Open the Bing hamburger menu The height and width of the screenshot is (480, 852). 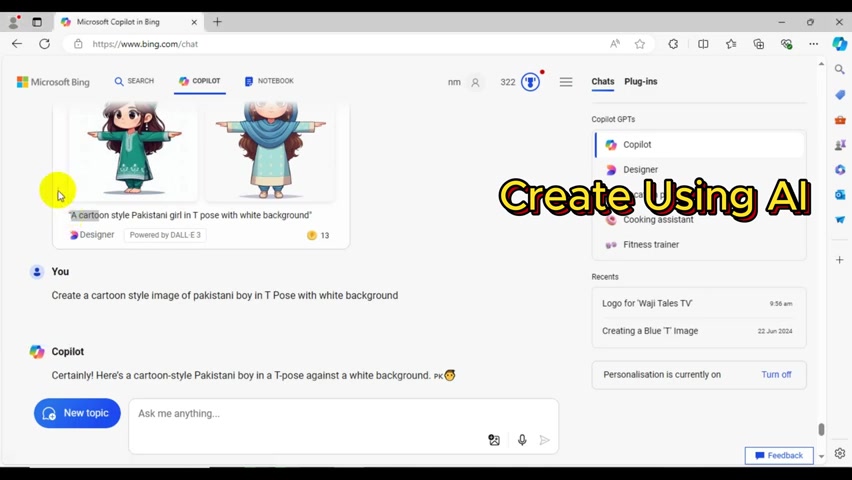point(566,82)
